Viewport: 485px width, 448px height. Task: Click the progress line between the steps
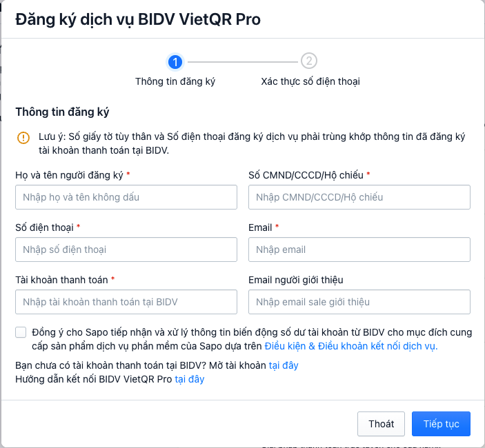(243, 62)
